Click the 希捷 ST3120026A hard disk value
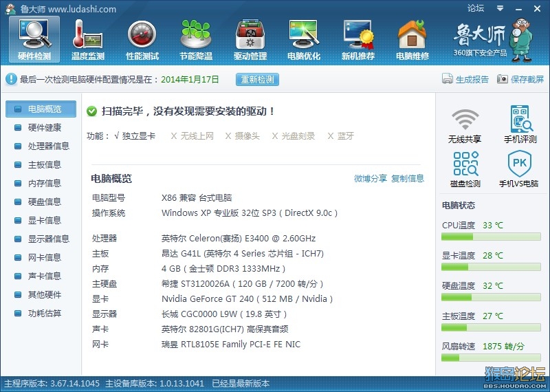 point(243,283)
